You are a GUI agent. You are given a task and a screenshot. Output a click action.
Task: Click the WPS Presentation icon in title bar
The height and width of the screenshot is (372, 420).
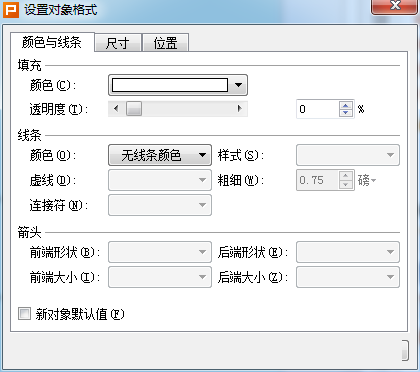tap(11, 9)
